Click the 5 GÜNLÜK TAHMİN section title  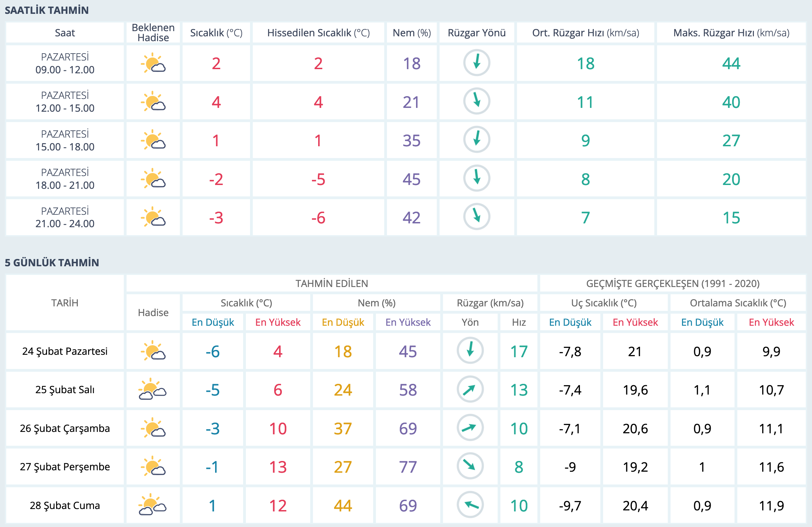(52, 263)
